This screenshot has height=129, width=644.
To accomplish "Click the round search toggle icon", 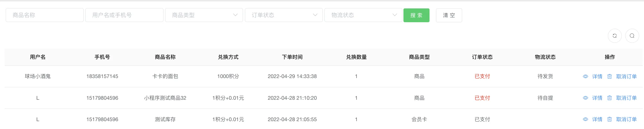I will click(x=632, y=36).
